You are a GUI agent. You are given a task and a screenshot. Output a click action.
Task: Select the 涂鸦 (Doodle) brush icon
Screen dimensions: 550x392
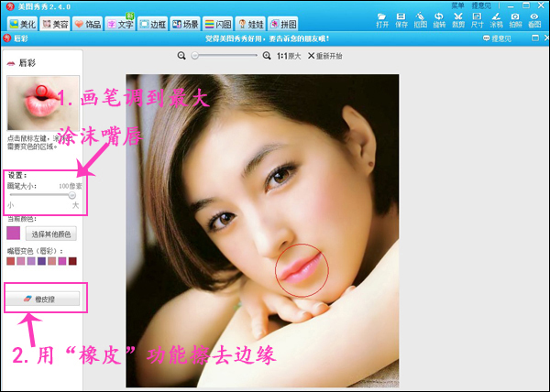click(x=497, y=20)
